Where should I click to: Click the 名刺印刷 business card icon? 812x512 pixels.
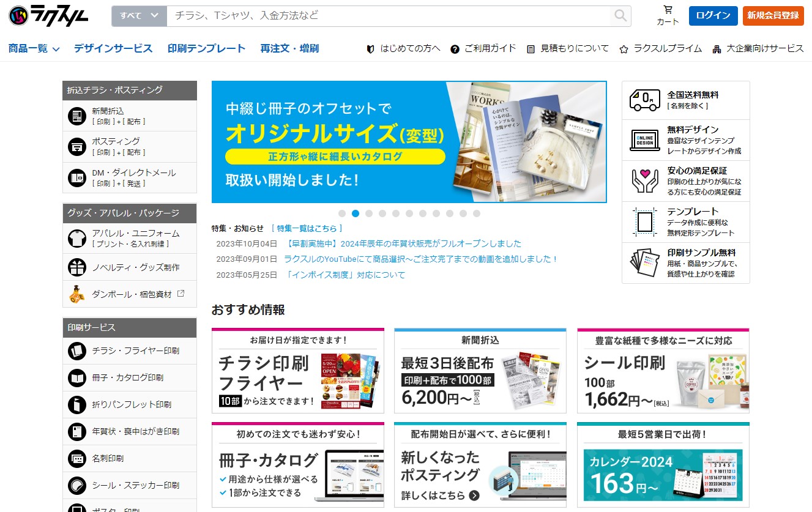click(77, 458)
